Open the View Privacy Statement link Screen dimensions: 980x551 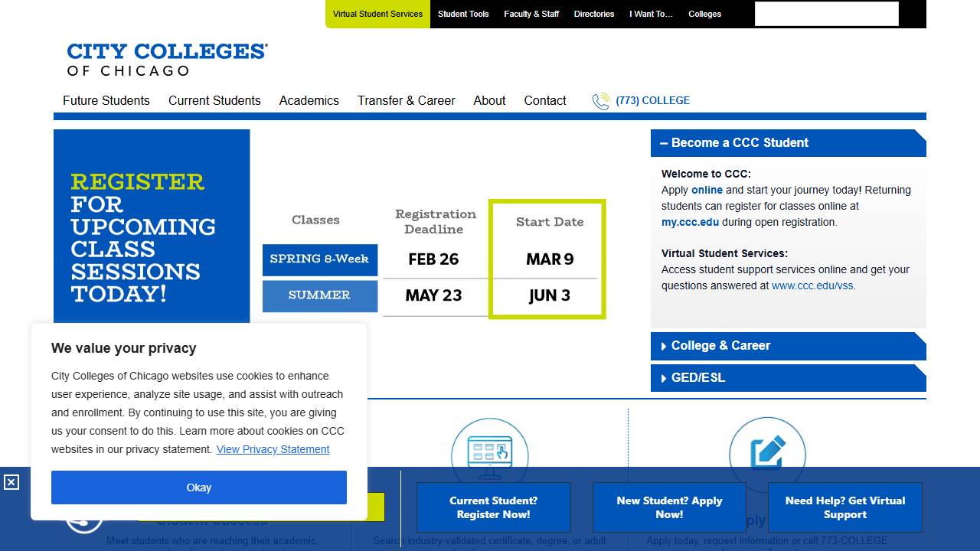click(x=273, y=449)
